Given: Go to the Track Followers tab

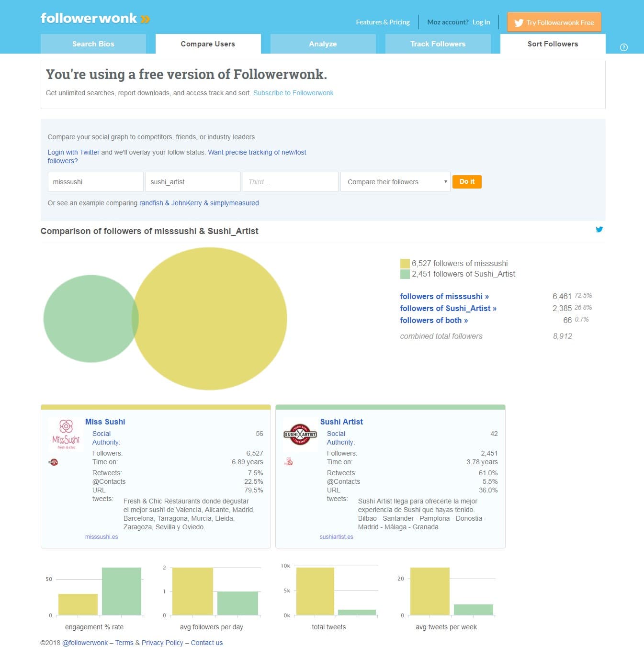Looking at the screenshot, I should 438,44.
